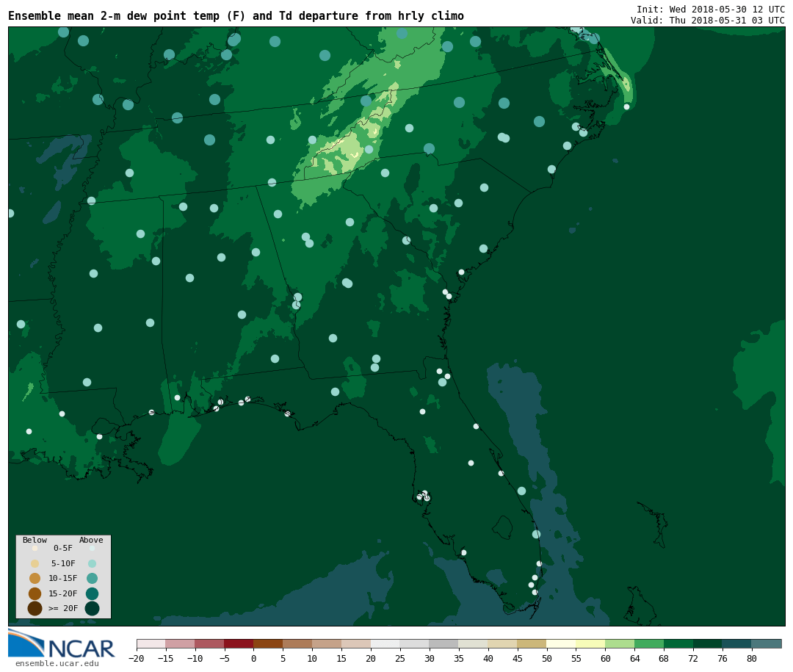Click the '10-15F' legend label

point(63,578)
